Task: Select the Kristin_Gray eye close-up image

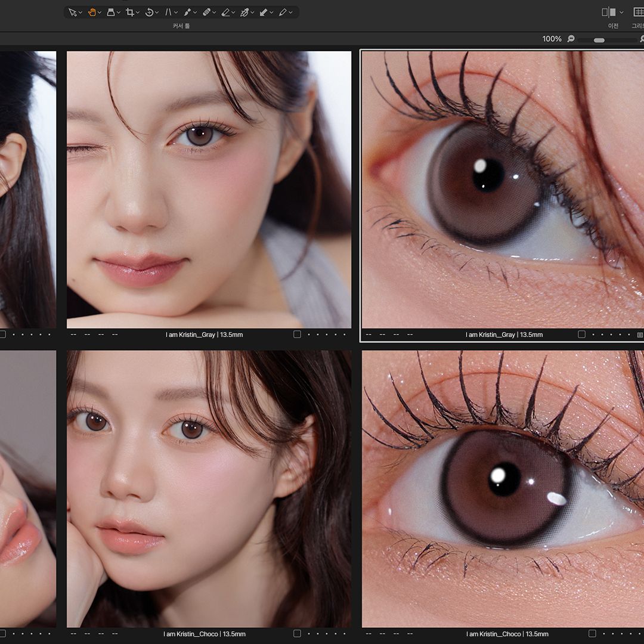Action: click(503, 190)
